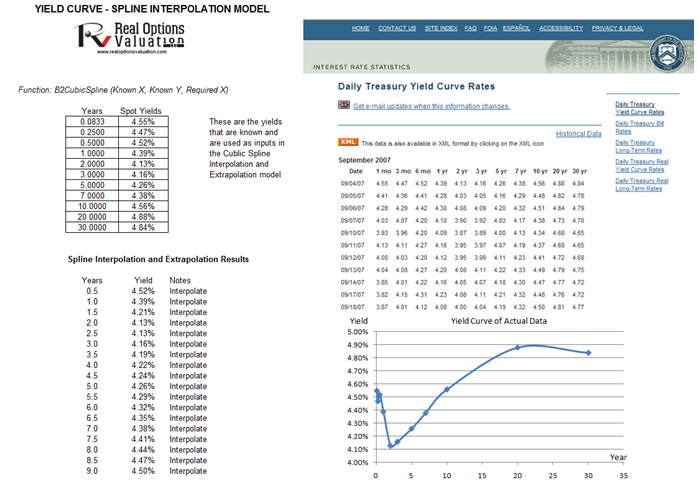Select the 30.0000 Years input cell
699x480 pixels.
pyautogui.click(x=92, y=227)
